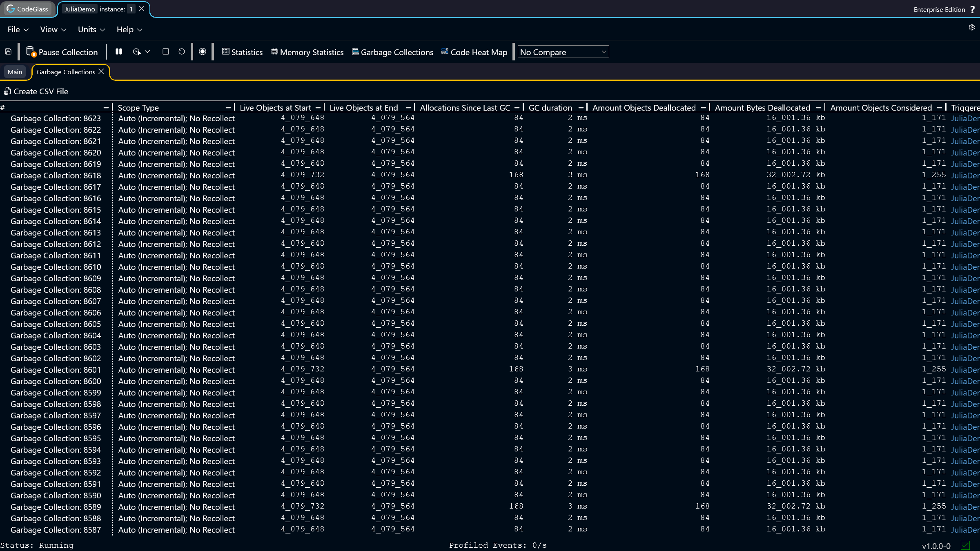Click the 1_255 considered value in row 8618

click(934, 175)
